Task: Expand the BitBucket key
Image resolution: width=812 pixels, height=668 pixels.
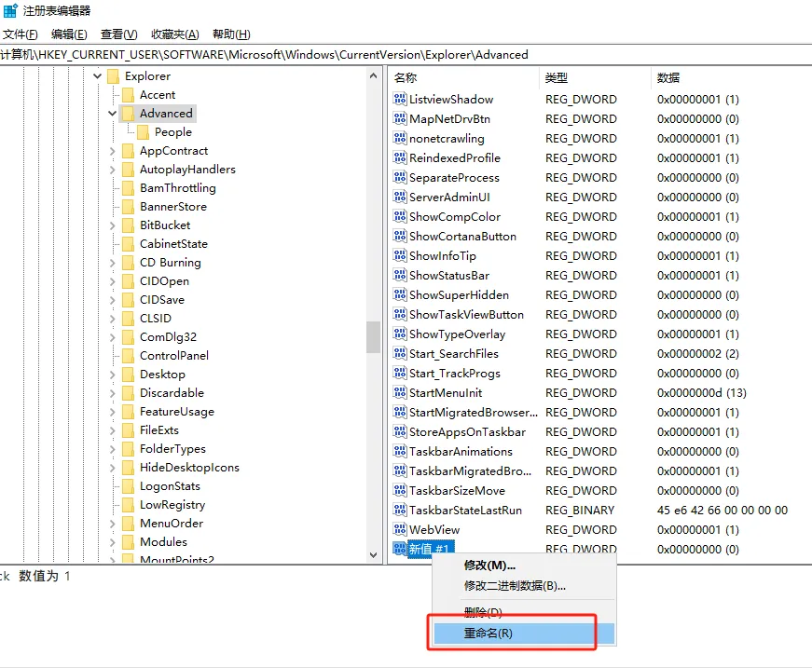Action: pyautogui.click(x=113, y=225)
